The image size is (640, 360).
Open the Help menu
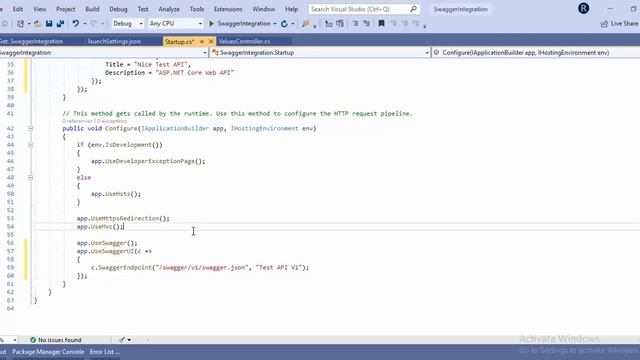pos(291,9)
